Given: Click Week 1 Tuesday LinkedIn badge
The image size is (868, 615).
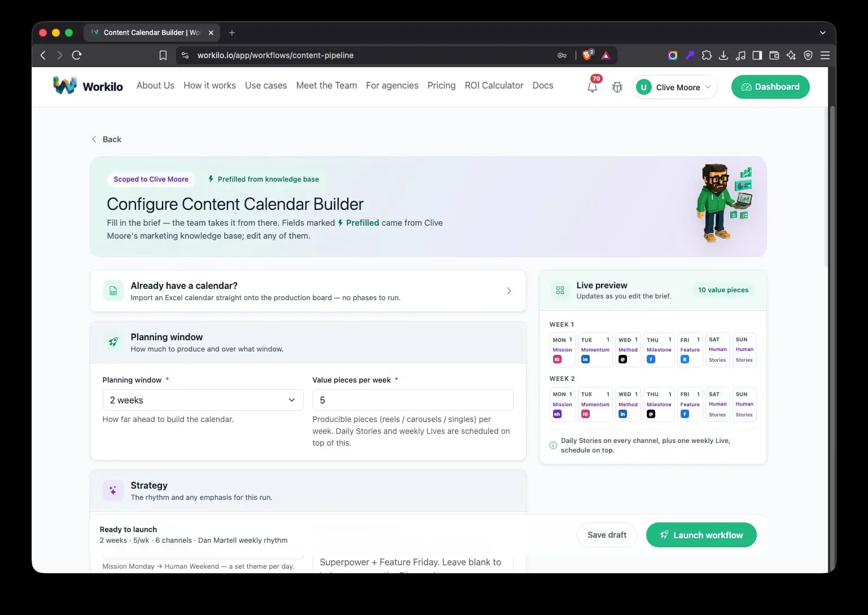Looking at the screenshot, I should (585, 359).
